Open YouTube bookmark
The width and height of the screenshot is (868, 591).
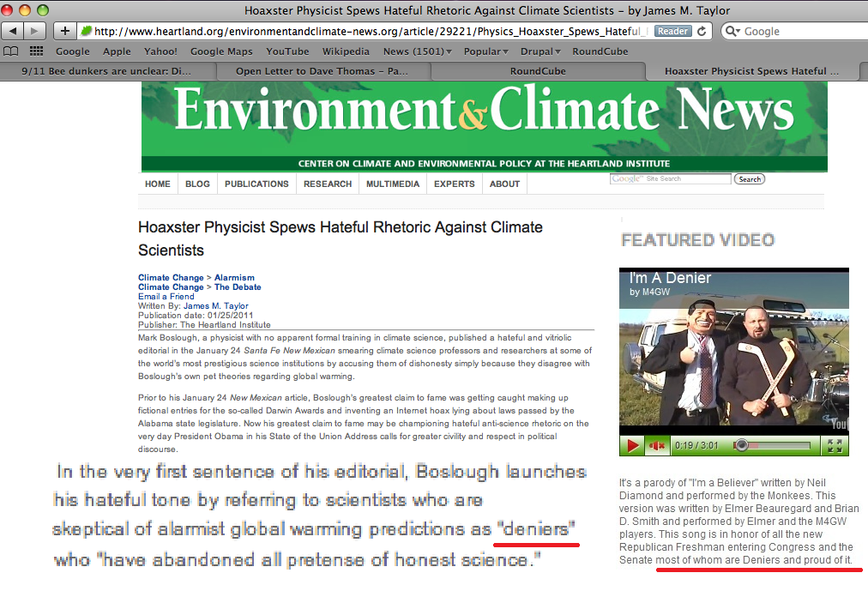[287, 51]
